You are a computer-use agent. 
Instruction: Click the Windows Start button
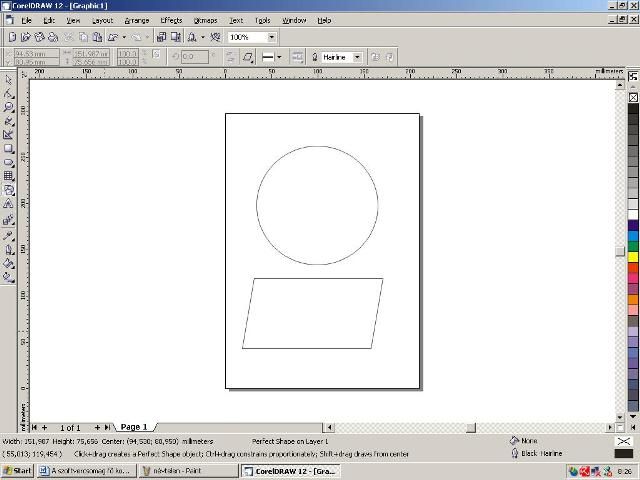coord(17,471)
